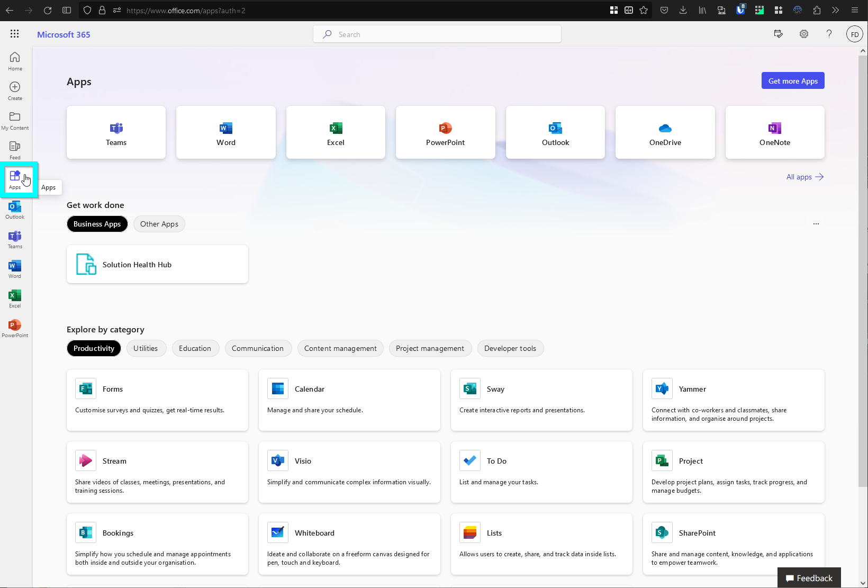The width and height of the screenshot is (868, 588).
Task: Expand the Get work done ellipsis menu
Action: click(816, 224)
